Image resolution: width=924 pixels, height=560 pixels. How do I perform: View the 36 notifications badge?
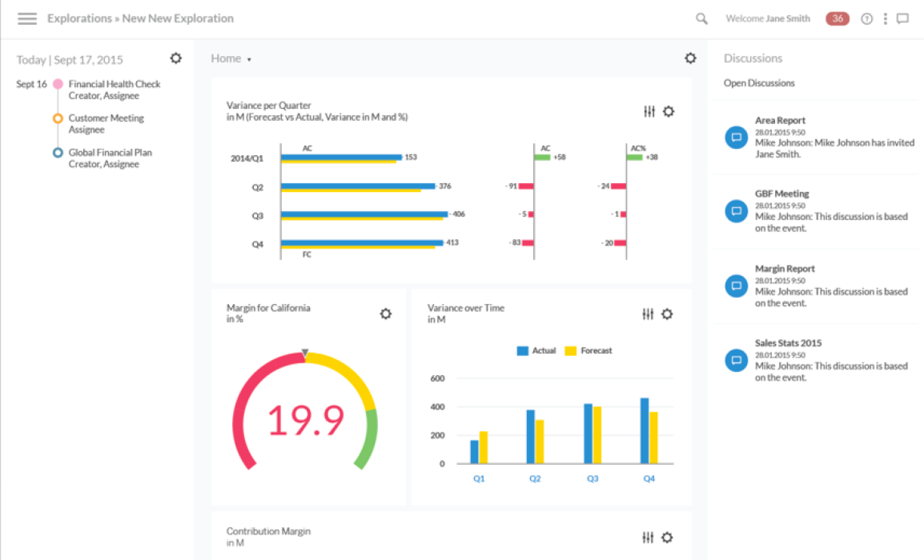(837, 18)
